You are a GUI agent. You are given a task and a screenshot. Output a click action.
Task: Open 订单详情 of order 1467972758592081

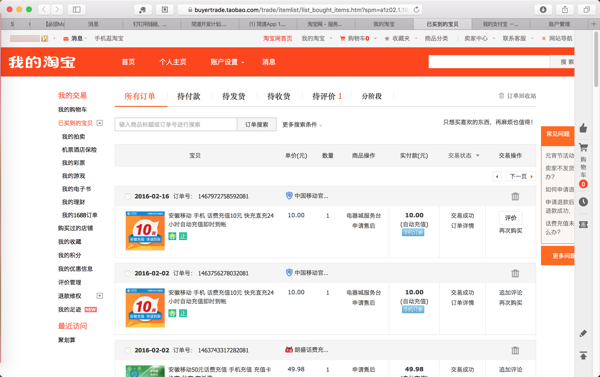pyautogui.click(x=462, y=226)
